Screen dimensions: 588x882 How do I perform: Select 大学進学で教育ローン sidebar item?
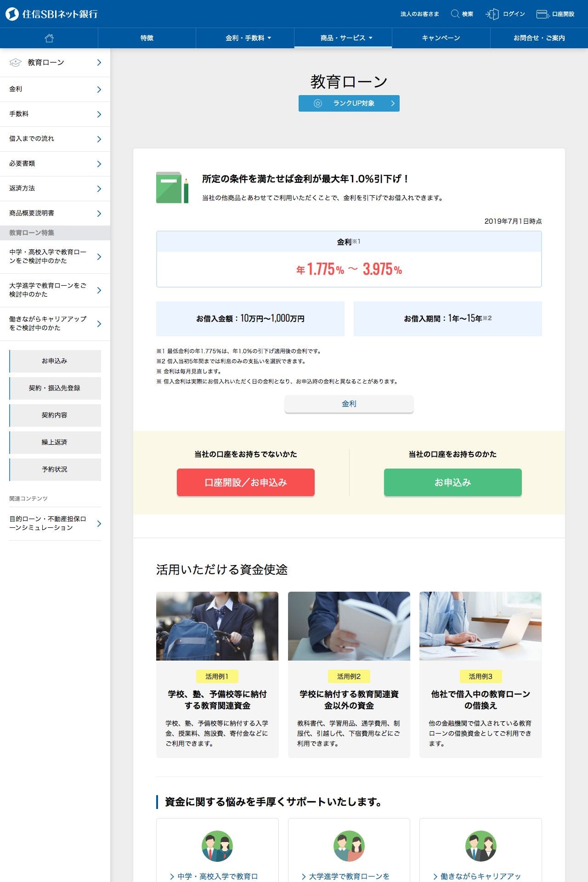55,290
